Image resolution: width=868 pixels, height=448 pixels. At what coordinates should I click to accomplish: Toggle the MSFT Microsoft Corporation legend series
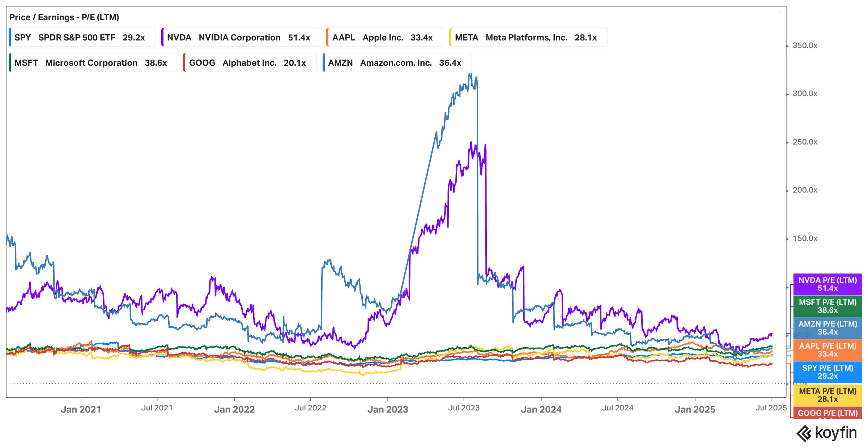[93, 63]
